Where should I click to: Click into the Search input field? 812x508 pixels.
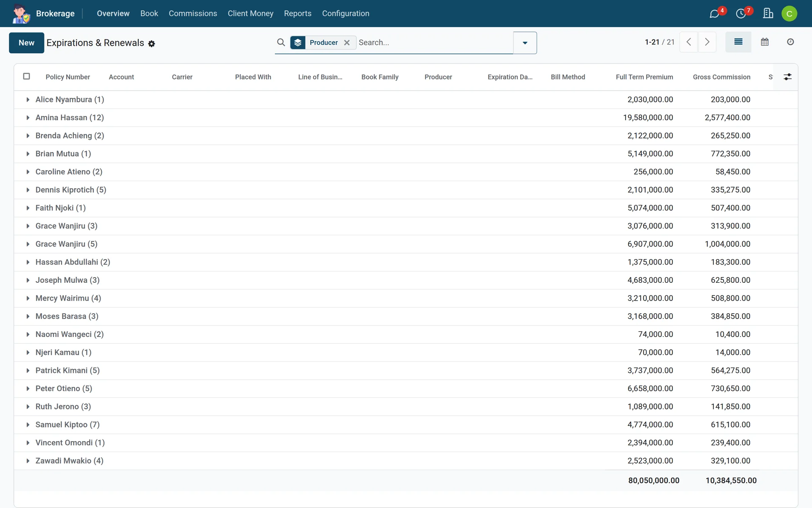click(434, 42)
